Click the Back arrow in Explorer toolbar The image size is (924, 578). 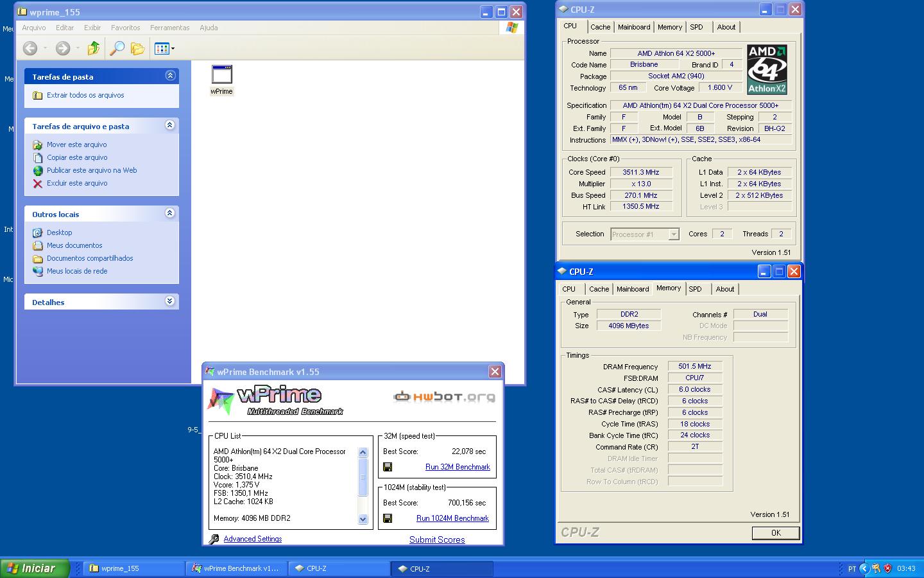click(30, 48)
